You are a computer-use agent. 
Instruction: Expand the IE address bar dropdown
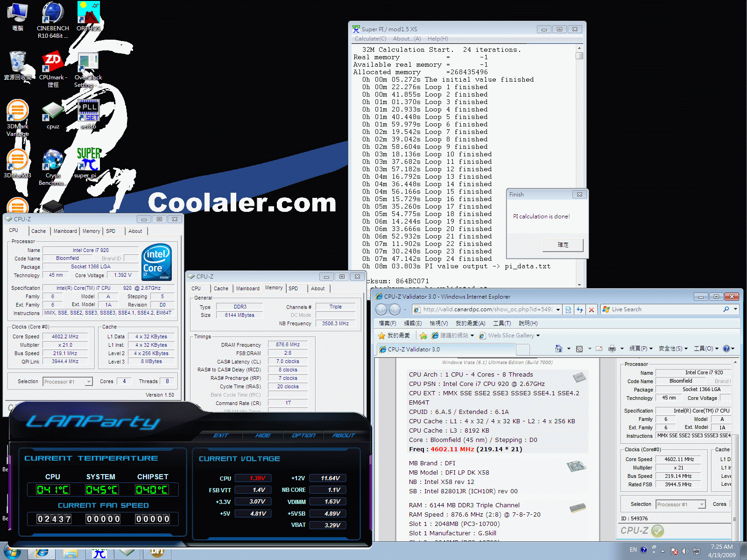click(x=557, y=309)
